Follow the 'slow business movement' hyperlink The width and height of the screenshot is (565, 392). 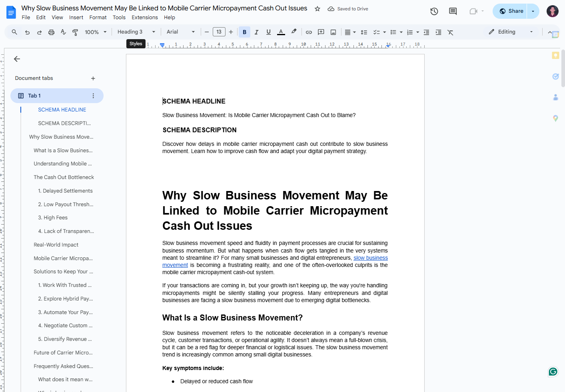tap(371, 258)
